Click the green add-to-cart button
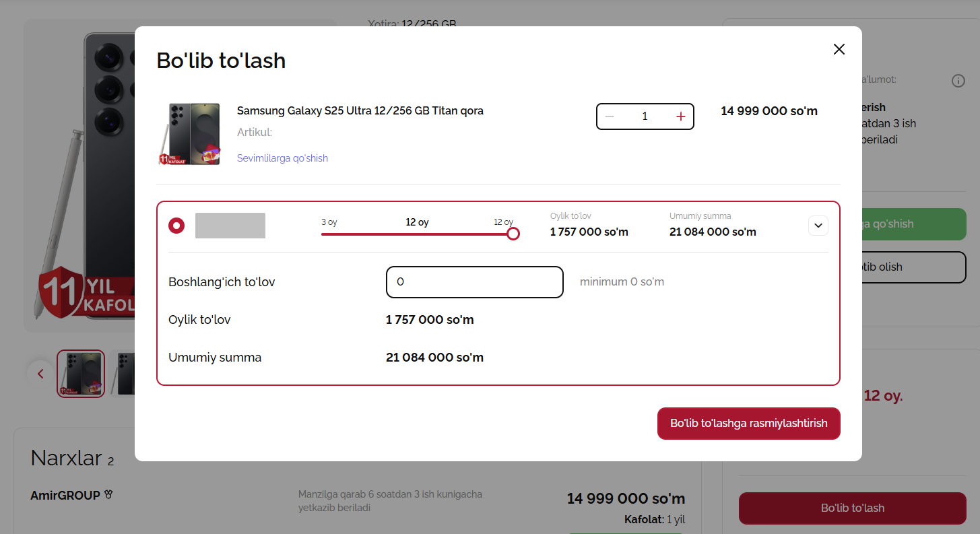Image resolution: width=980 pixels, height=534 pixels. click(914, 224)
